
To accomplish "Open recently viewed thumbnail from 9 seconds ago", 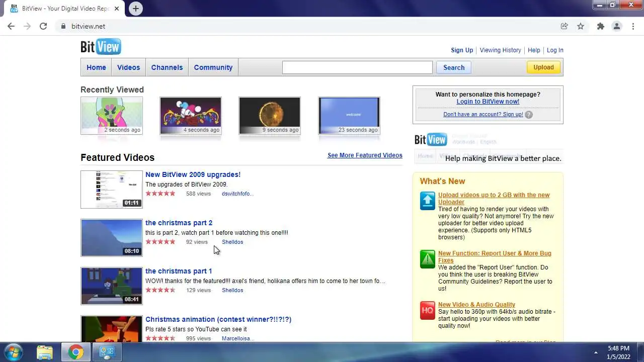I will pos(270,116).
